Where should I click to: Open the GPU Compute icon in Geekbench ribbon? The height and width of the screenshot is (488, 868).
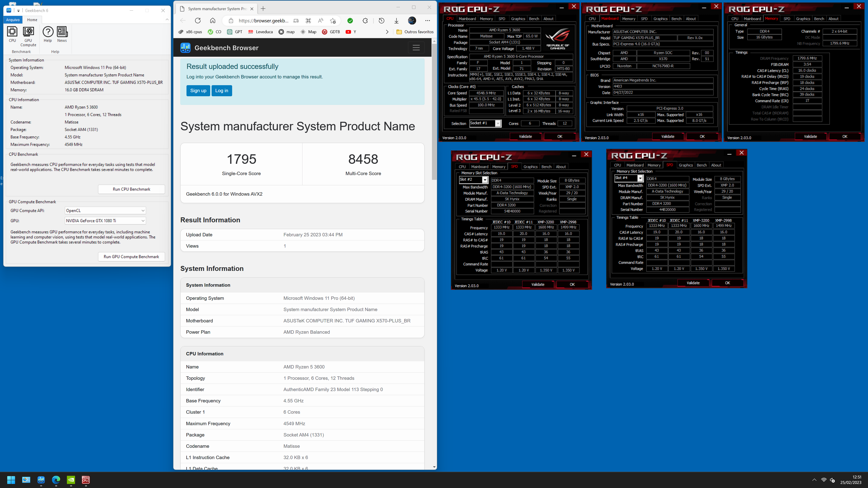28,36
